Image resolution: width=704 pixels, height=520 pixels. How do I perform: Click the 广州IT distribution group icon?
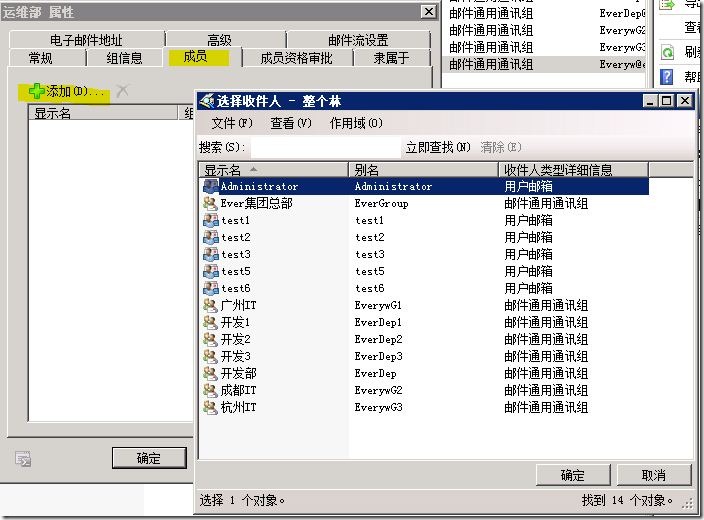click(210, 305)
